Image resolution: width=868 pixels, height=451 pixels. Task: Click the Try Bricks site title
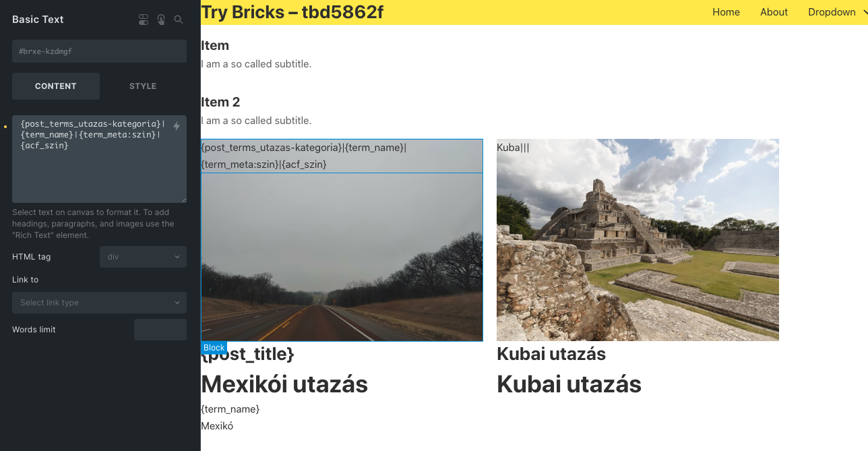(292, 12)
